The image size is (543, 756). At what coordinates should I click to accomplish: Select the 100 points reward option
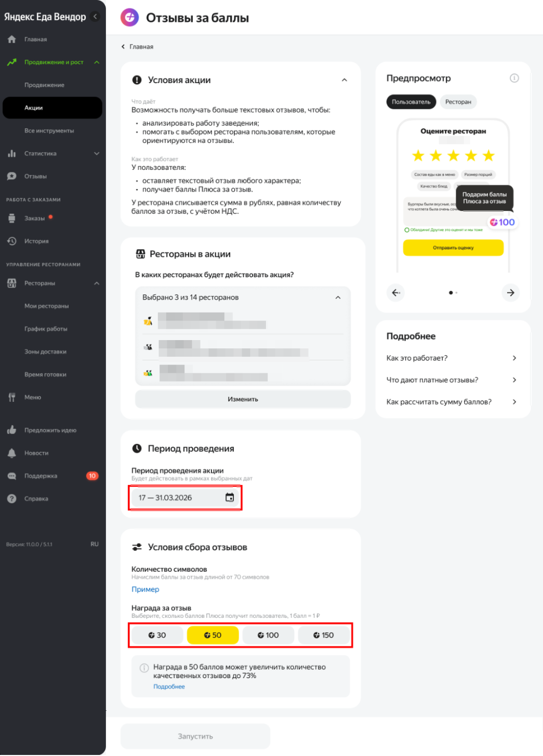click(269, 636)
